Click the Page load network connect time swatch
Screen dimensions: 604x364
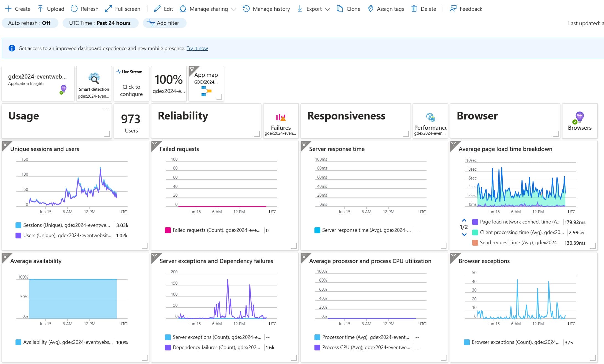[475, 222]
